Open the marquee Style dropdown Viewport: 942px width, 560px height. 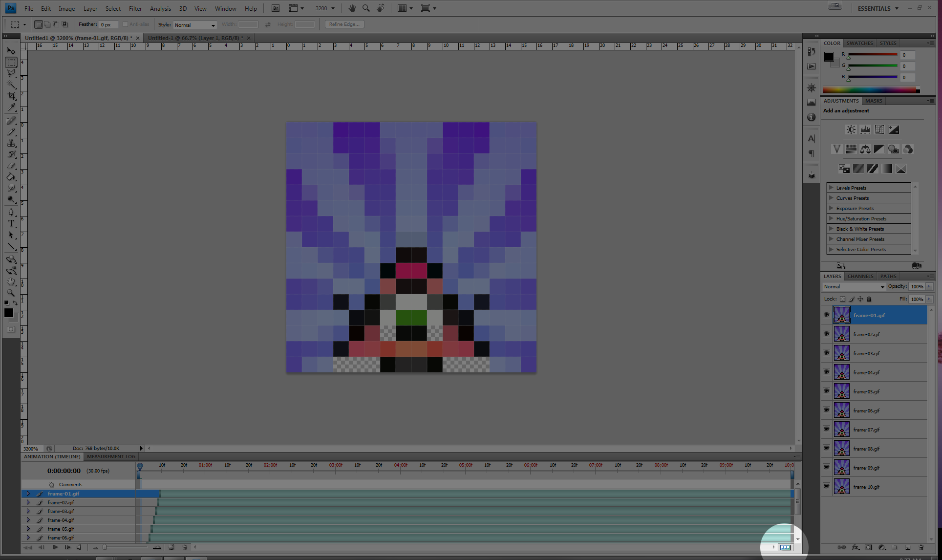point(195,25)
